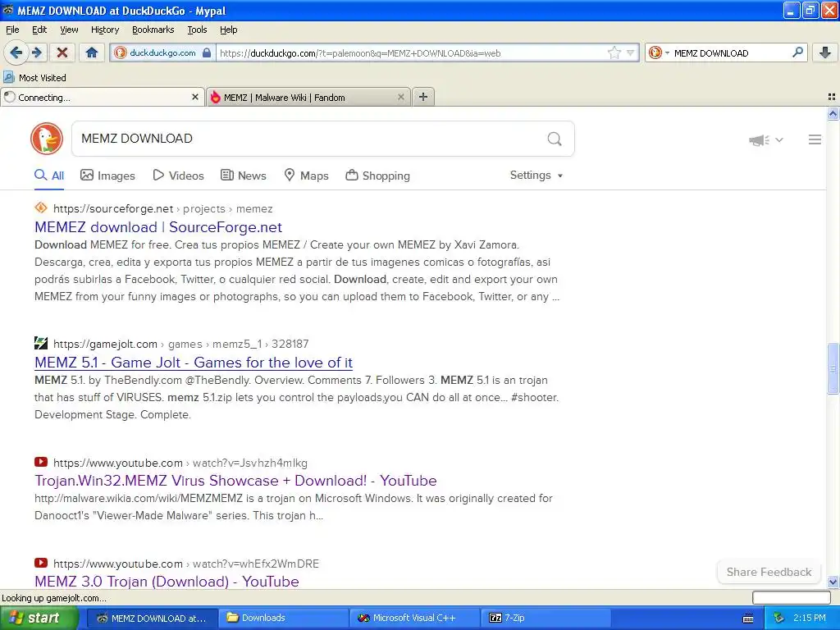This screenshot has width=840, height=630.
Task: Open the Tools menu
Action: click(x=197, y=30)
